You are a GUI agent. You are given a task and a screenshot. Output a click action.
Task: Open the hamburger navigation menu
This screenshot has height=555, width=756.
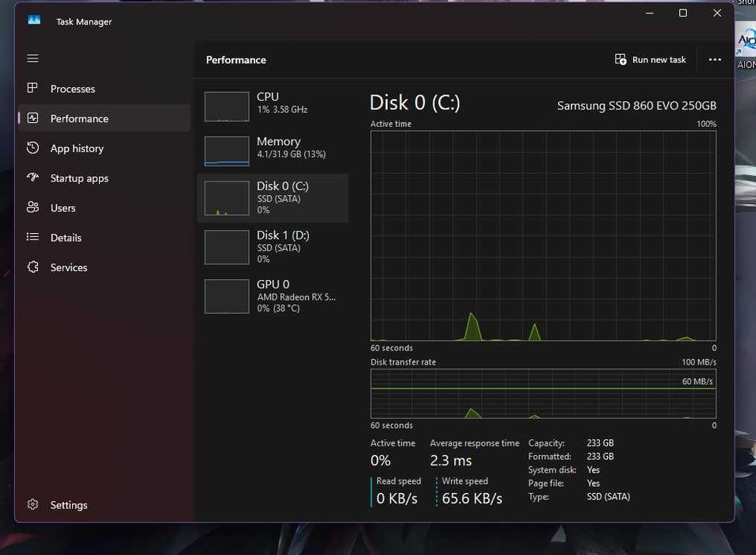(32, 59)
